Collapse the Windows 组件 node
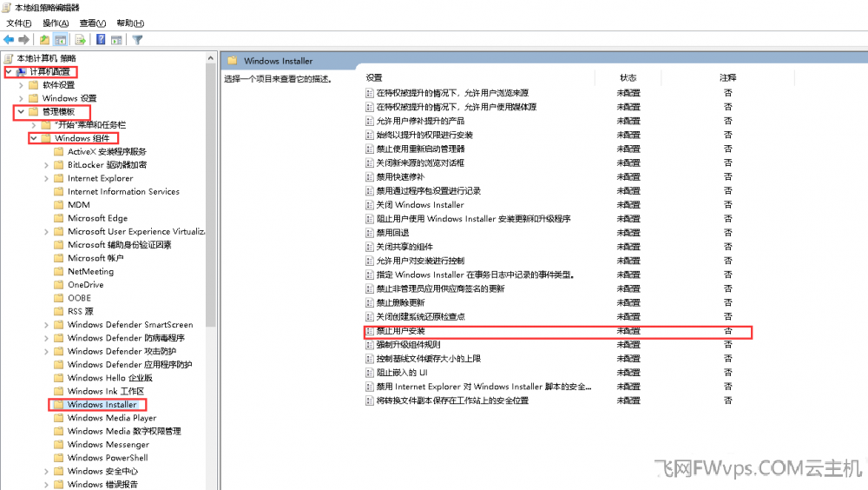Viewport: 868px width, 490px height. [34, 138]
